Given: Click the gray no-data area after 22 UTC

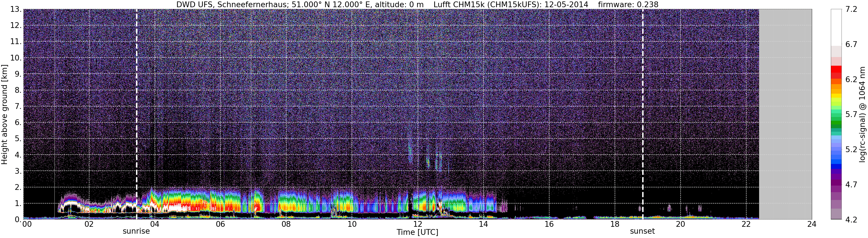Looking at the screenshot, I should pyautogui.click(x=785, y=114).
